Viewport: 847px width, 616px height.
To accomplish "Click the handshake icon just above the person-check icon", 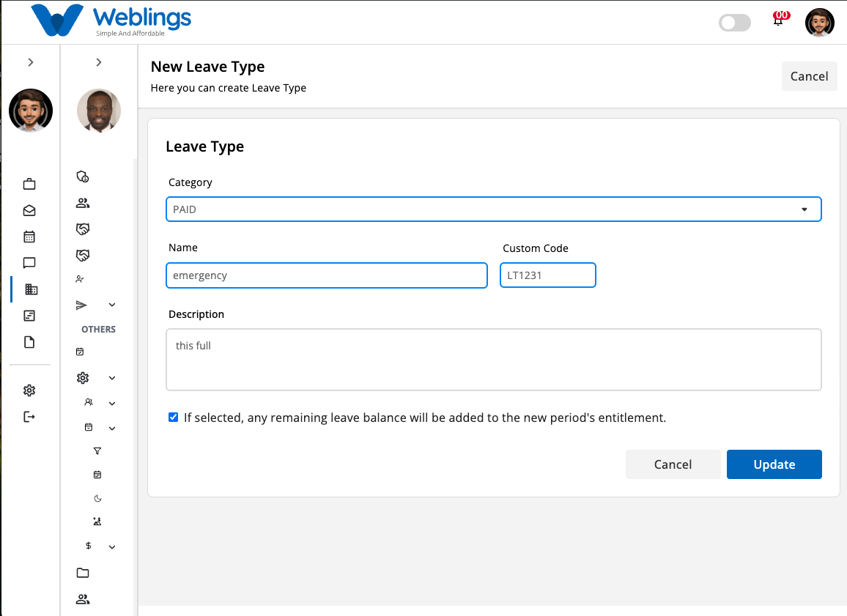I will tap(83, 255).
